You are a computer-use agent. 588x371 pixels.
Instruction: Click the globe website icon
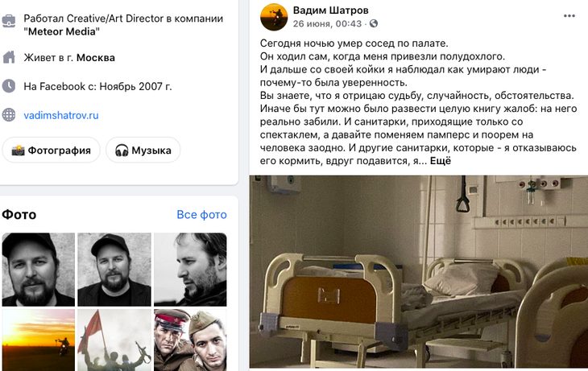click(x=9, y=114)
